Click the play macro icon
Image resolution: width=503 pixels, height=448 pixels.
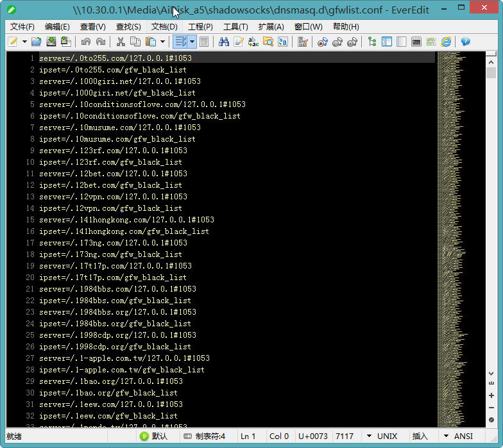pyautogui.click(x=337, y=42)
